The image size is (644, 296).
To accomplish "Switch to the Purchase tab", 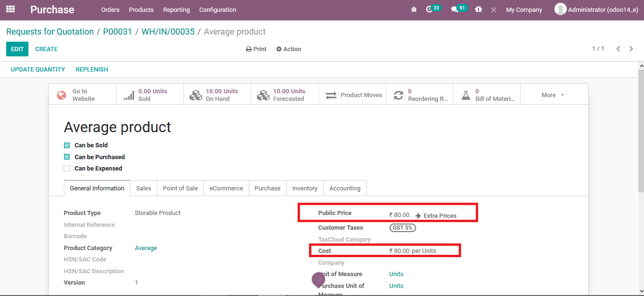I will [268, 188].
